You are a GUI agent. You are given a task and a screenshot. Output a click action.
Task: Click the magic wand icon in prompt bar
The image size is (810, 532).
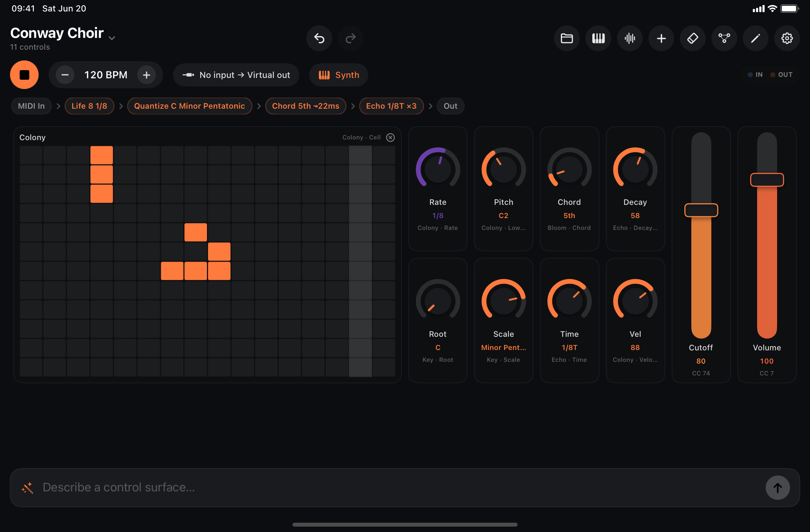click(28, 488)
